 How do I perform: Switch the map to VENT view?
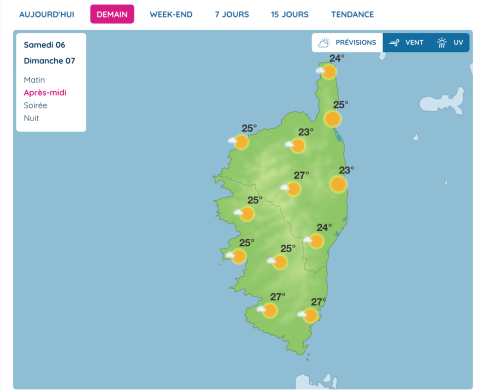[x=406, y=43]
